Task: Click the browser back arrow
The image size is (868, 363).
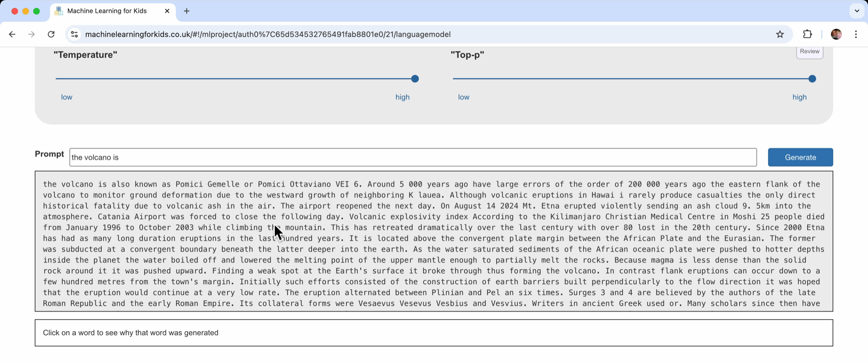Action: [12, 34]
